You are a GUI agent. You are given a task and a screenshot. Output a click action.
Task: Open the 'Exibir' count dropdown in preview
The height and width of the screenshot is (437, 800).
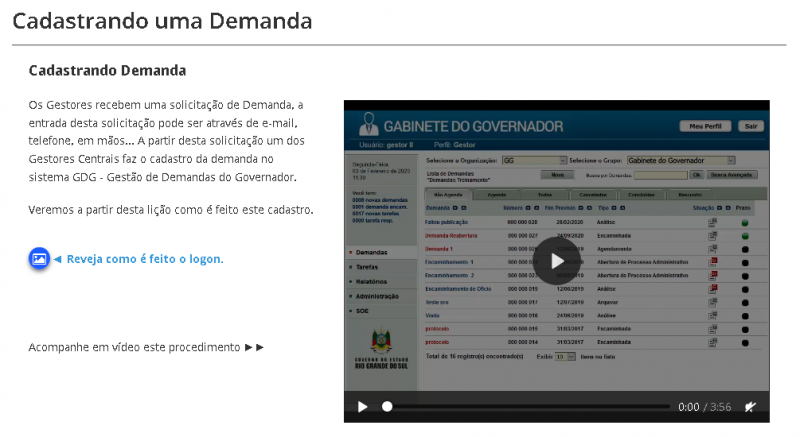tap(565, 357)
